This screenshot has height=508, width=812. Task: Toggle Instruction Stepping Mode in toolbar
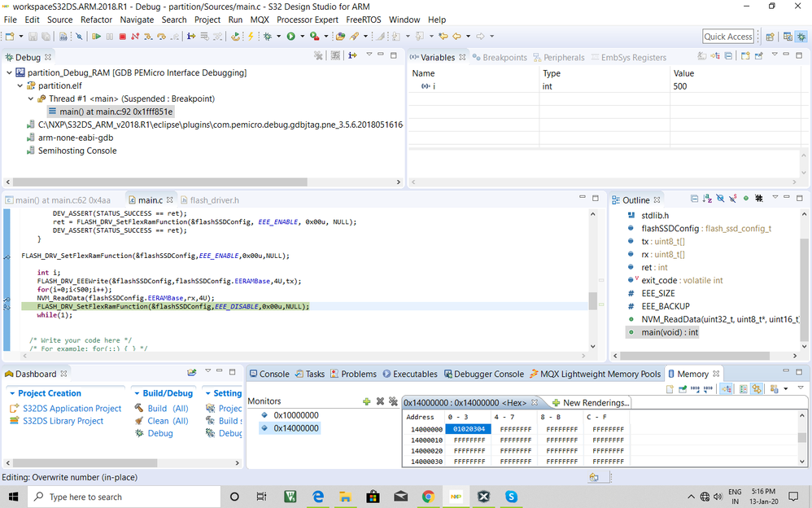point(190,36)
